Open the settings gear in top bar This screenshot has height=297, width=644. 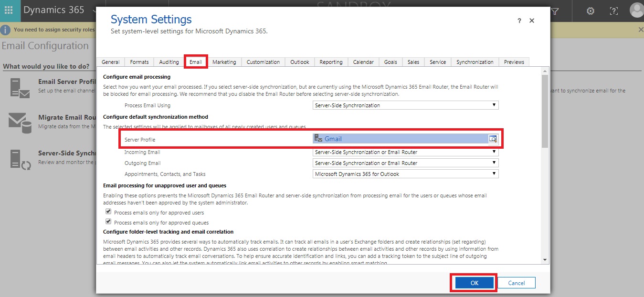pos(590,10)
